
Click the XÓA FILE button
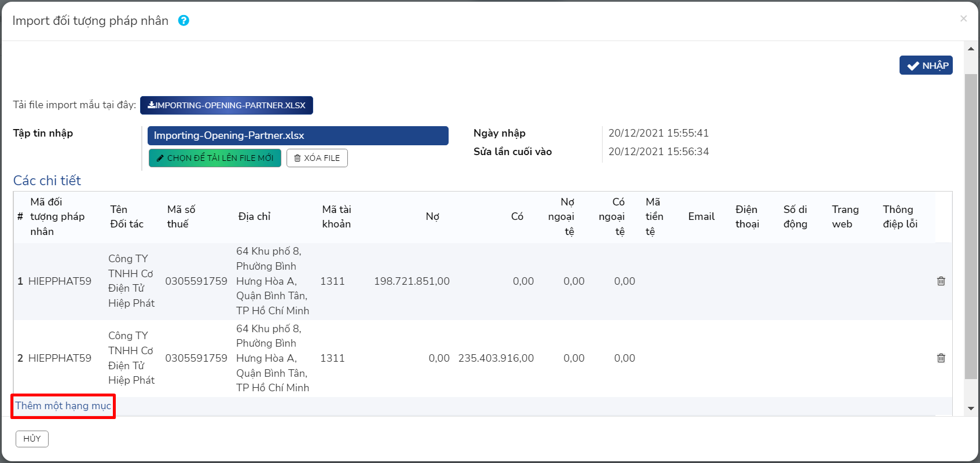317,158
